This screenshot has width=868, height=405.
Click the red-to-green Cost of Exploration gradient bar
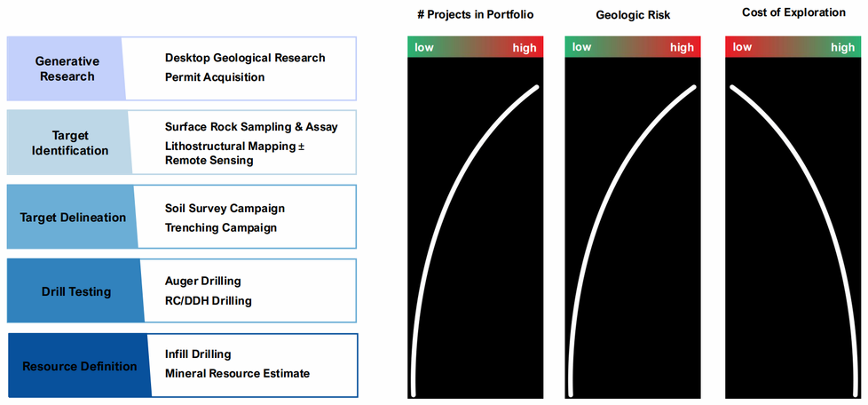point(793,47)
